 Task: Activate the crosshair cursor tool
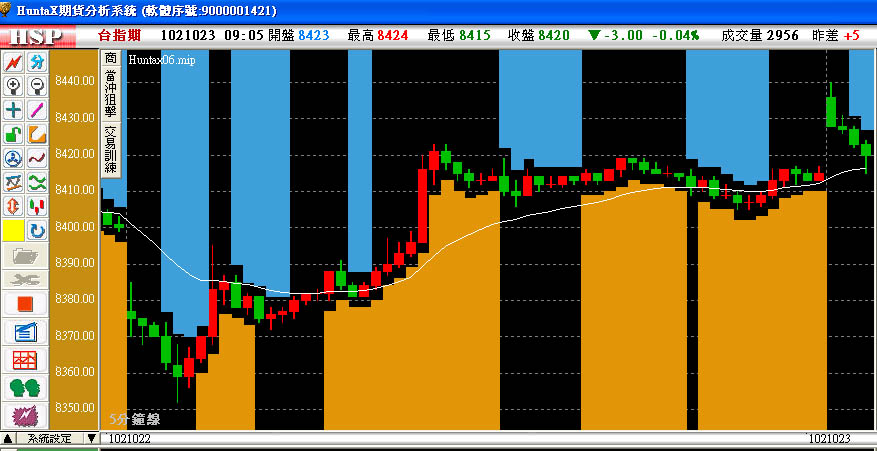pyautogui.click(x=13, y=110)
